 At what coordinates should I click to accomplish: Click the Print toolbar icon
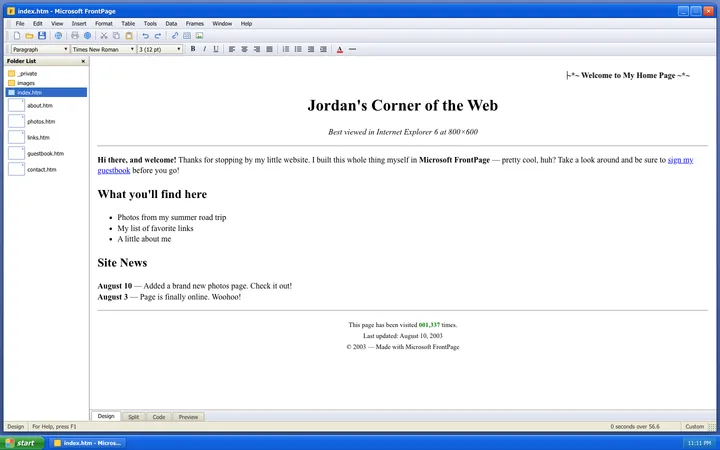pyautogui.click(x=75, y=36)
